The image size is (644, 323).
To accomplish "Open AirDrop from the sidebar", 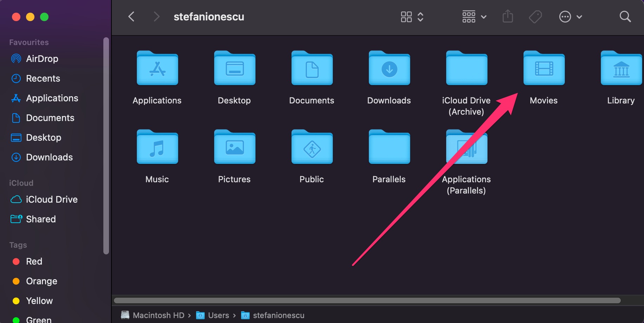I will click(42, 59).
